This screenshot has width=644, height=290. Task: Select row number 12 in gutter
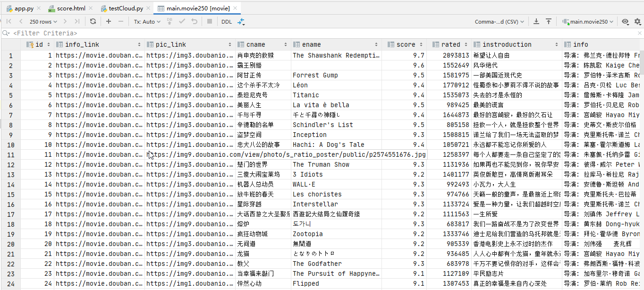pyautogui.click(x=10, y=164)
